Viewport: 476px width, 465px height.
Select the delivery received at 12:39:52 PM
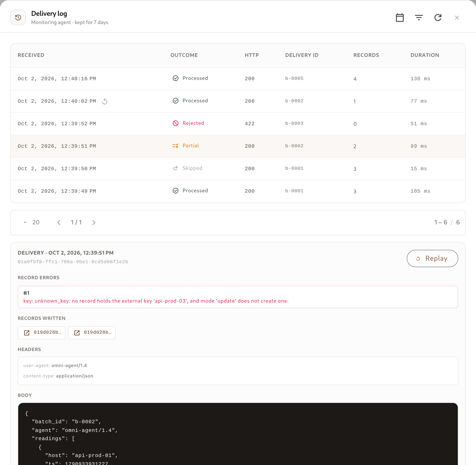click(238, 123)
